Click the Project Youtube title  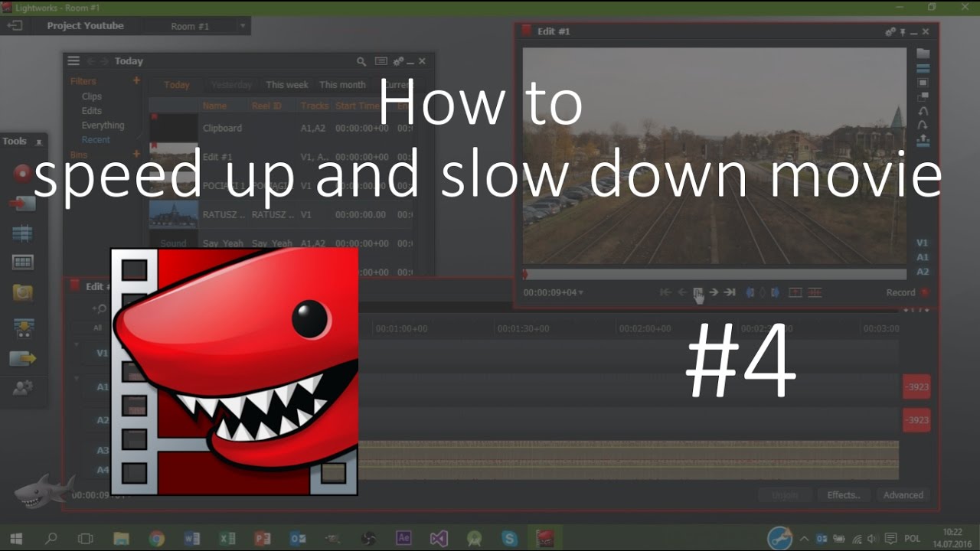85,25
